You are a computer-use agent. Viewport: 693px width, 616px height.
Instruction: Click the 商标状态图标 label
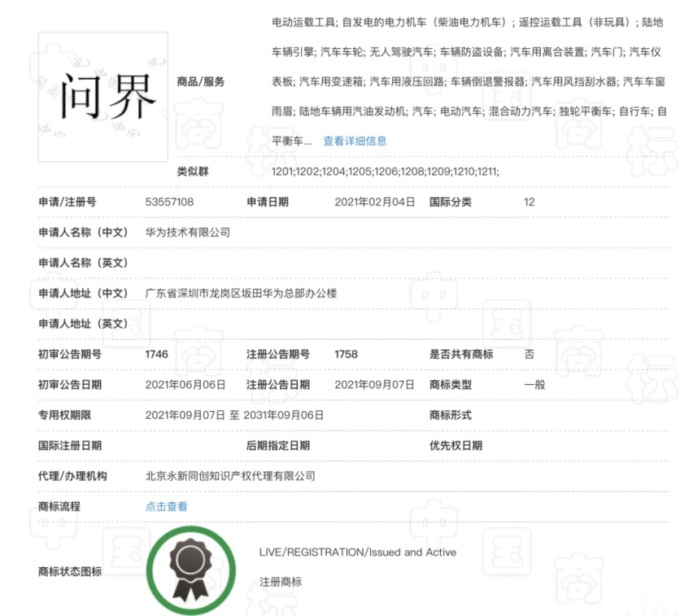(x=70, y=572)
